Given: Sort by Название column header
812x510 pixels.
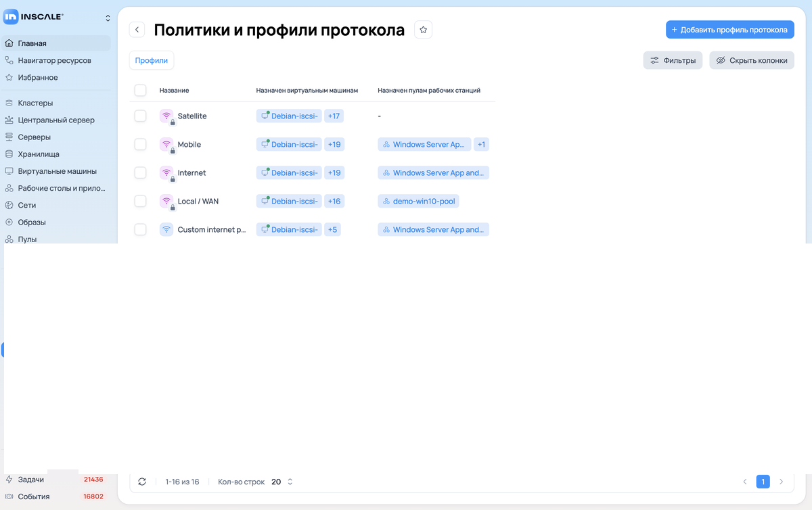Looking at the screenshot, I should click(x=174, y=91).
